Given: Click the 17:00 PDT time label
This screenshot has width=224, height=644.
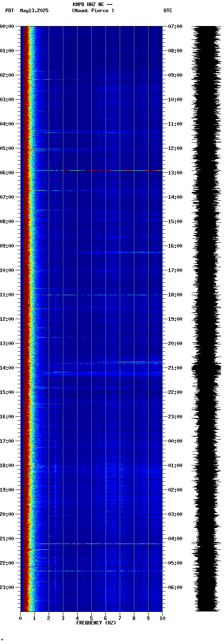Looking at the screenshot, I should click(x=7, y=441).
